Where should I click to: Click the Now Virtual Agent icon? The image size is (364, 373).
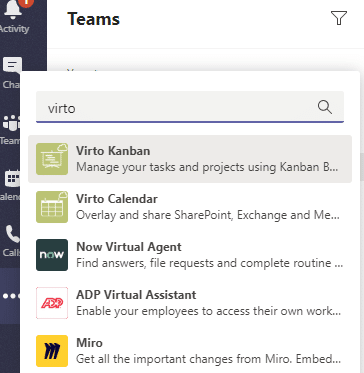(52, 255)
